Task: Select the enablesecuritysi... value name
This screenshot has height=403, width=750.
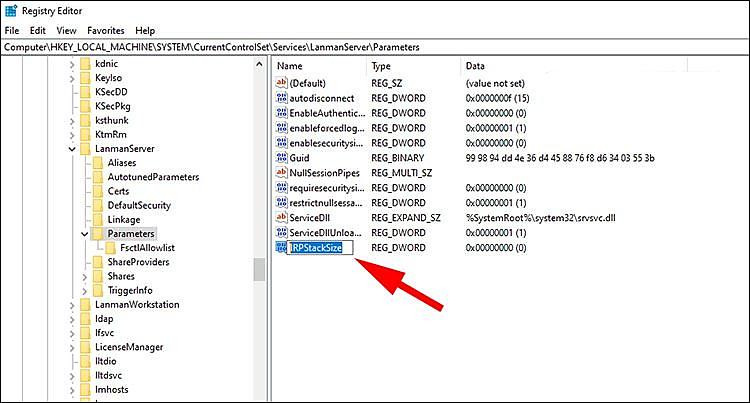Action: [x=326, y=143]
